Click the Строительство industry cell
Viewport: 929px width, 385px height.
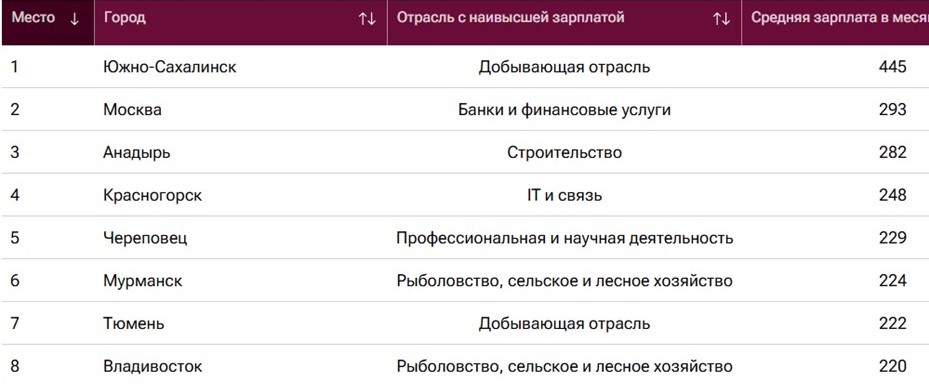coord(564,153)
